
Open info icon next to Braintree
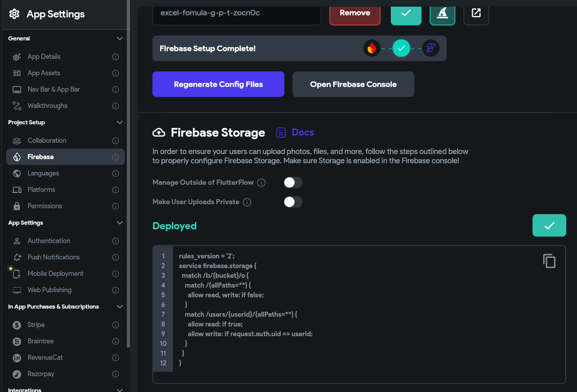pos(116,341)
